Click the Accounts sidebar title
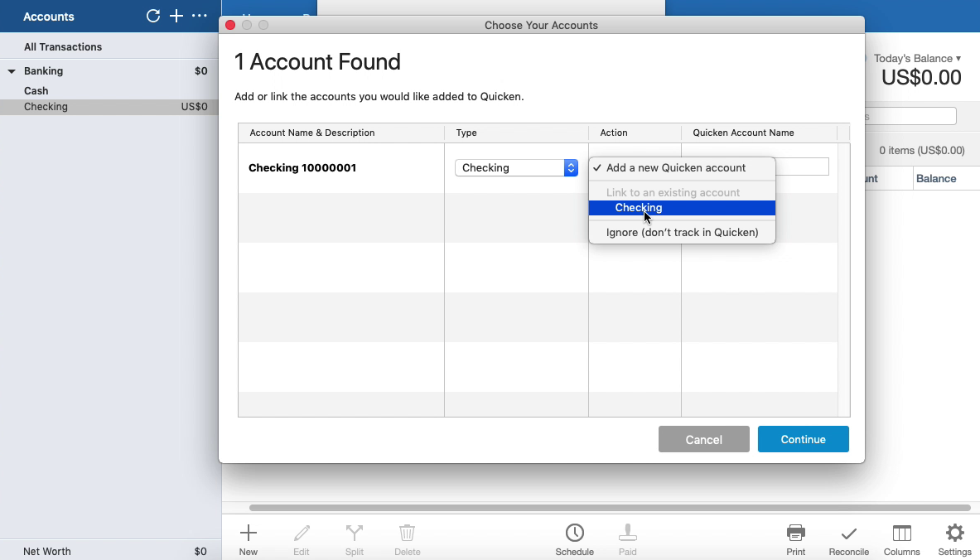The height and width of the screenshot is (560, 980). [x=49, y=17]
